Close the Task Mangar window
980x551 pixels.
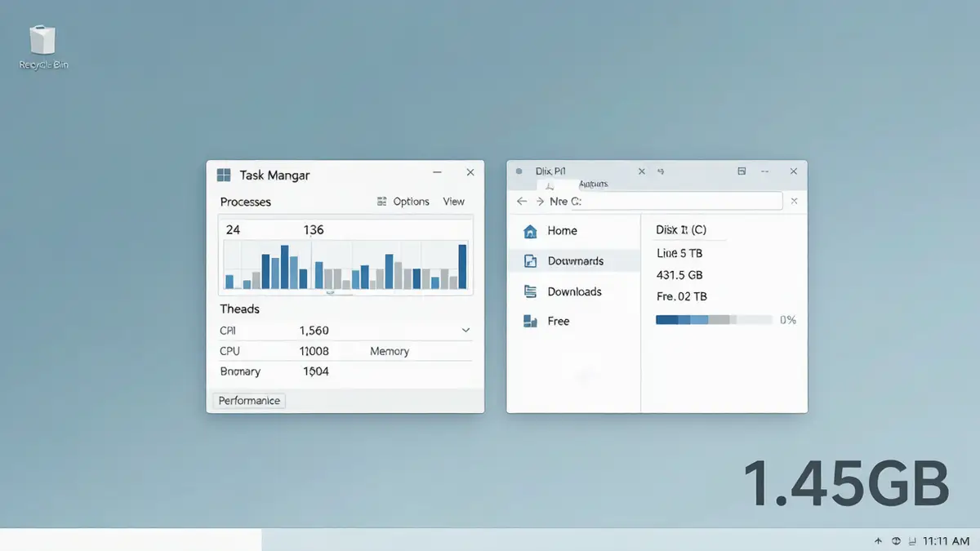[470, 172]
